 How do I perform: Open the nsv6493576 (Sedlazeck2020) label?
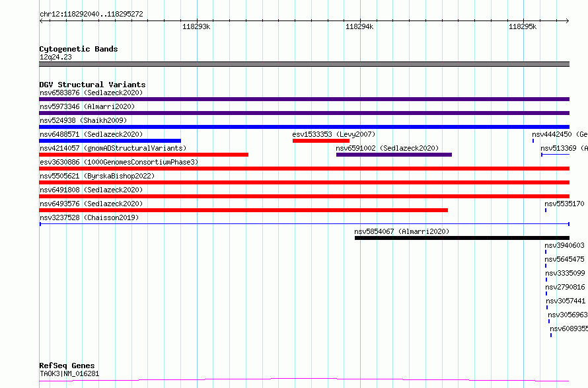(x=91, y=204)
